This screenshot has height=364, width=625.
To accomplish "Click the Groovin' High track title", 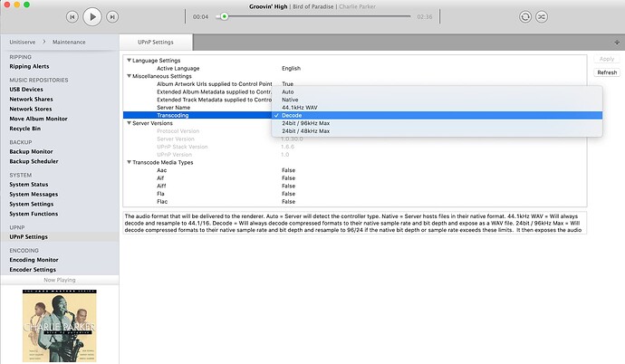I will pyautogui.click(x=268, y=6).
